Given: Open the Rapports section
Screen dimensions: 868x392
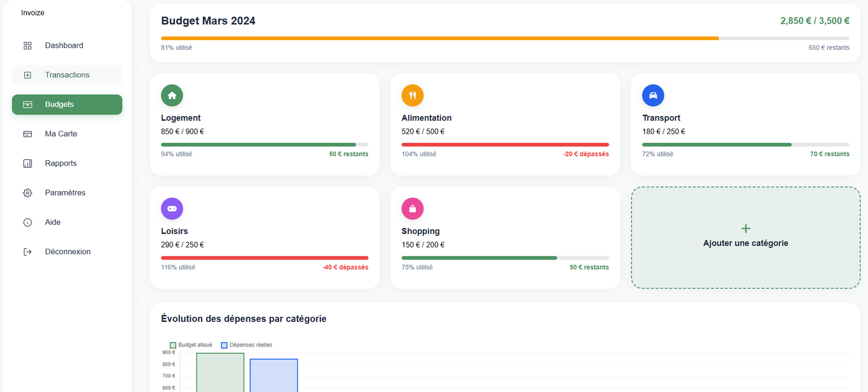Looking at the screenshot, I should point(61,163).
